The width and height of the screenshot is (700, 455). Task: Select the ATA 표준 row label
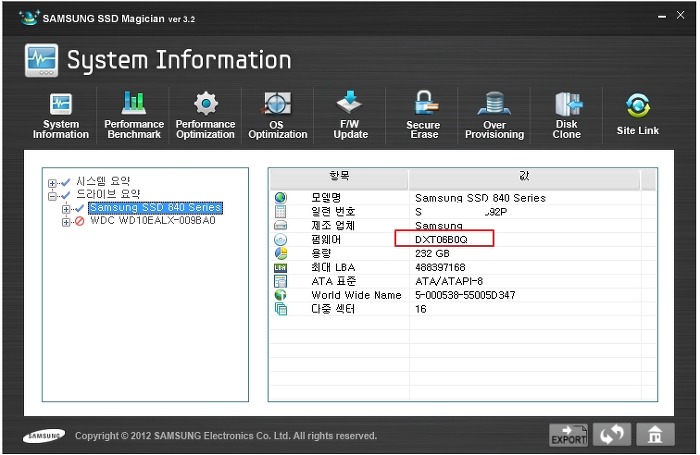click(333, 281)
